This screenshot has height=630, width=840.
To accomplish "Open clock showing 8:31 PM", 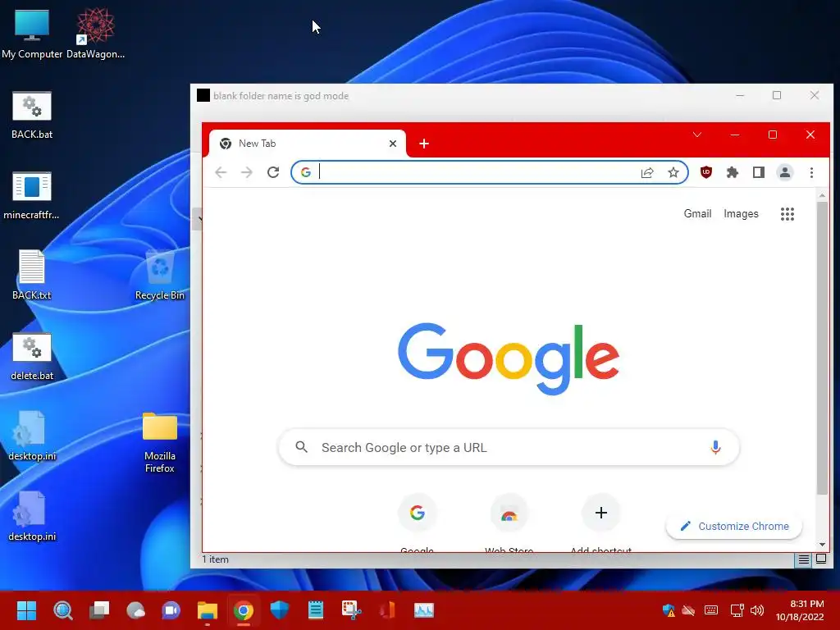I will pos(800,610).
